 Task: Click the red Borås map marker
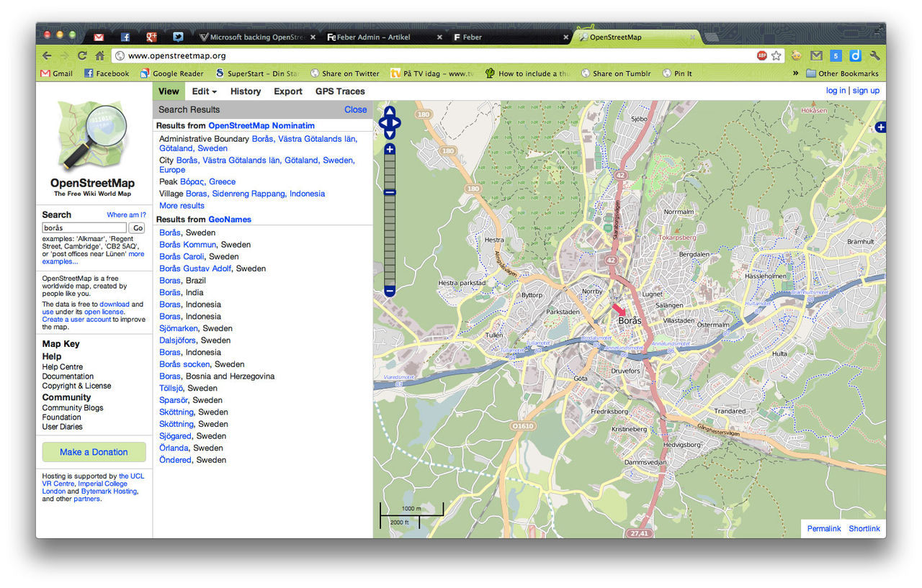(x=619, y=309)
